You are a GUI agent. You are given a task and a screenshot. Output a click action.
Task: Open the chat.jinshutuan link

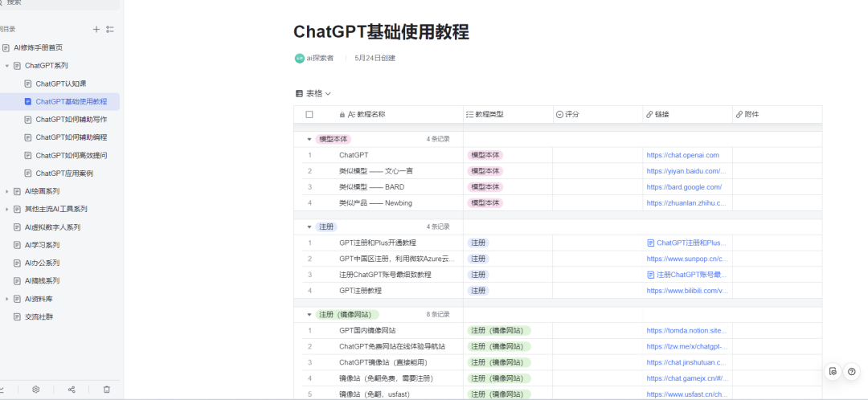coord(686,362)
